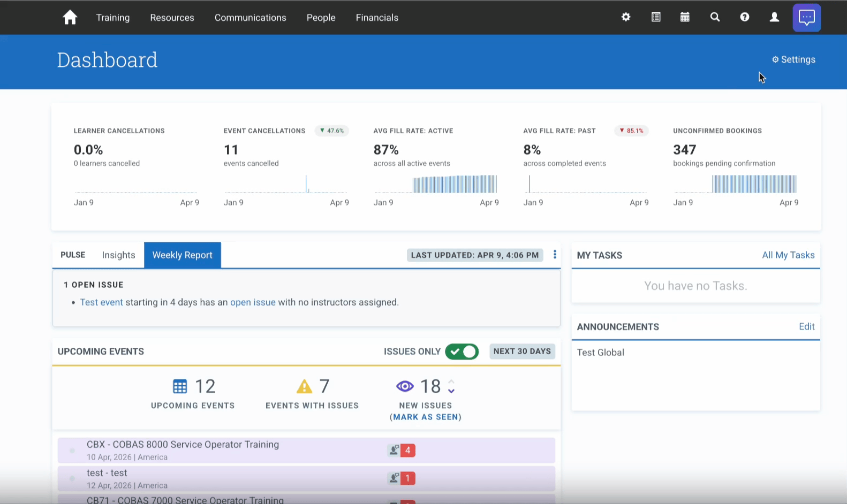Image resolution: width=847 pixels, height=504 pixels.
Task: Click the Dashboard page title
Action: (x=107, y=60)
